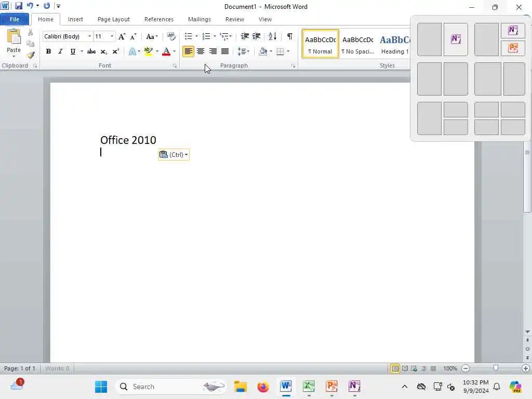
Task: Toggle Bold formatting
Action: 48,51
